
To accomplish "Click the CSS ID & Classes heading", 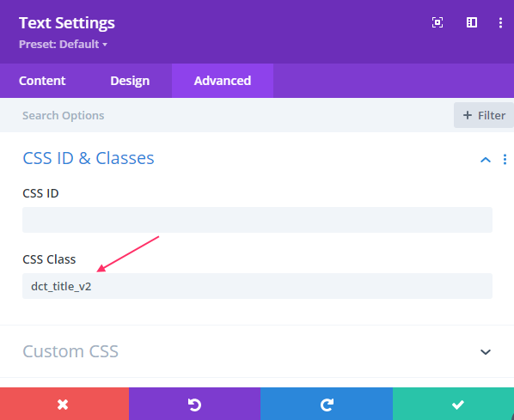I will (89, 158).
